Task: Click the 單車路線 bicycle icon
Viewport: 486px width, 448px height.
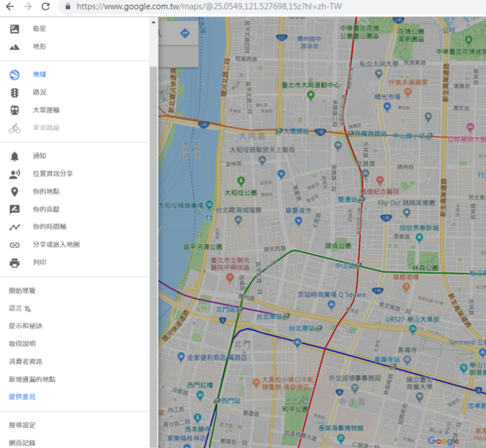Action: click(x=15, y=128)
